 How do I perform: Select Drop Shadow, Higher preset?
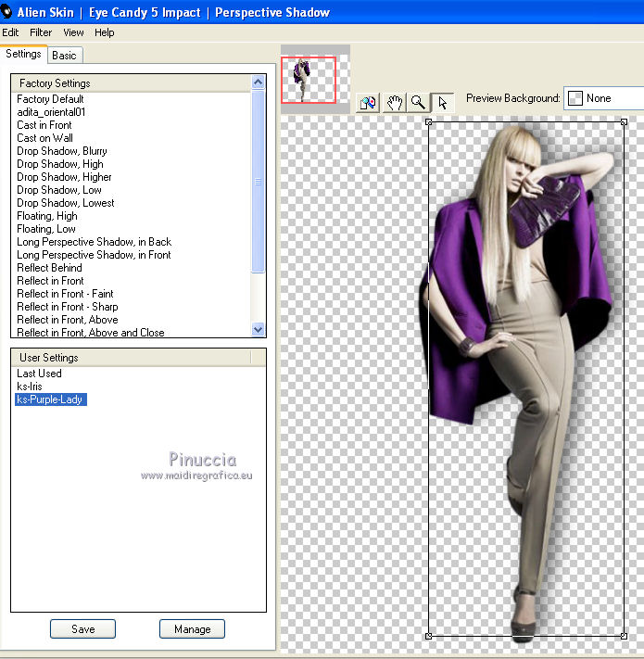[64, 177]
